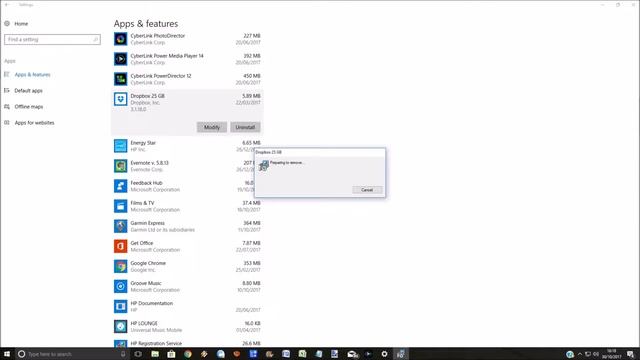Click the 'Google Chrome' app name
The height and width of the screenshot is (360, 640).
coord(148,263)
